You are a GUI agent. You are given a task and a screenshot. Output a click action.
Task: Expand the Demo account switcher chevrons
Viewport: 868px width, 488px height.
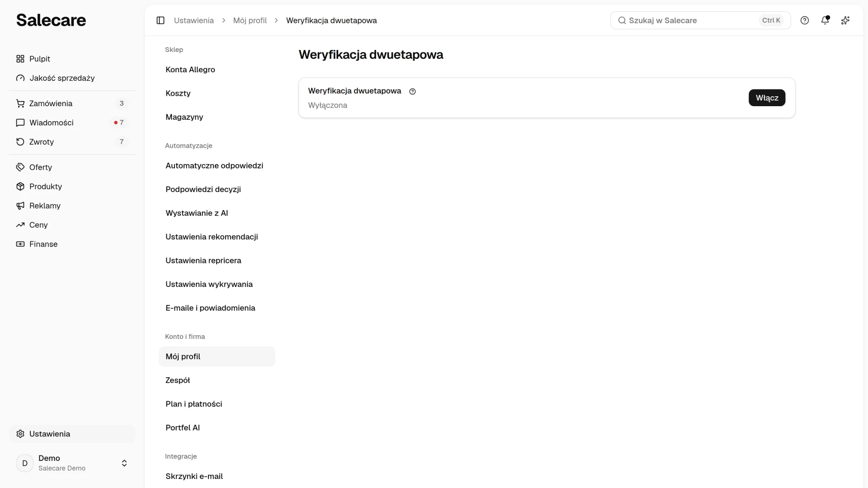click(124, 463)
